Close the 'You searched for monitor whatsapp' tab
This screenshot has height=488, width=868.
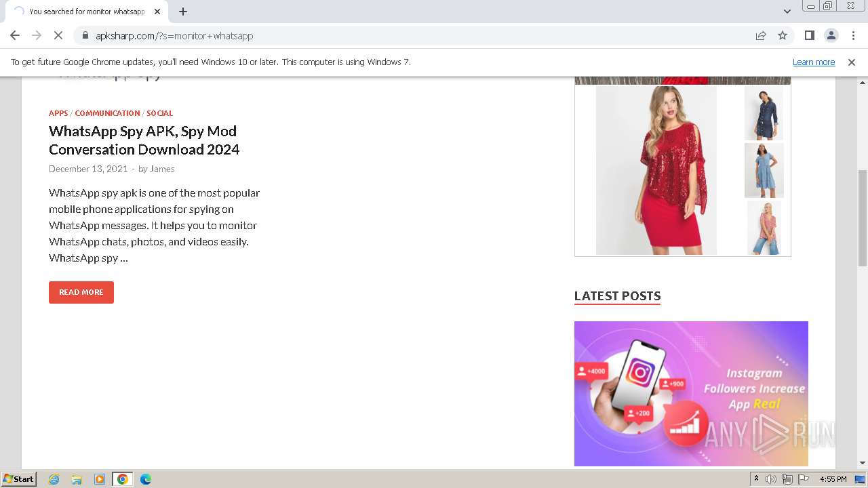(x=157, y=12)
